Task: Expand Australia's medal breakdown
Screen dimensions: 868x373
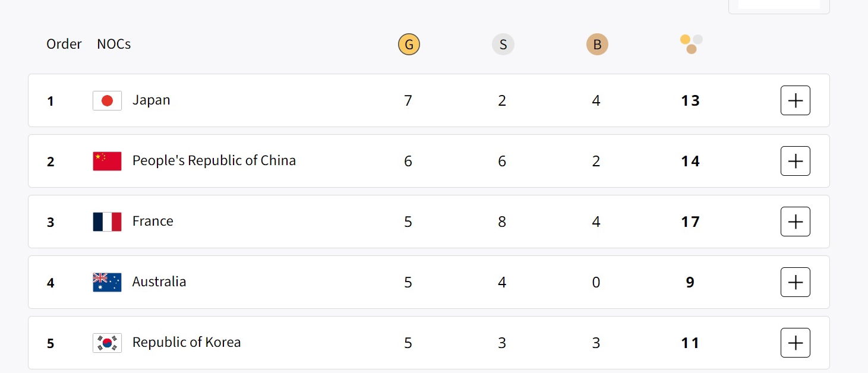Action: click(x=795, y=282)
